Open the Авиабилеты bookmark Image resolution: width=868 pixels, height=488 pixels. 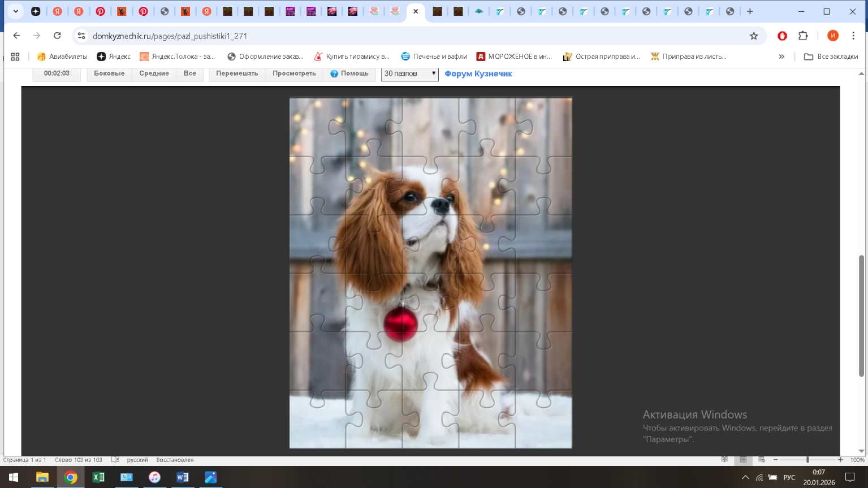click(62, 57)
